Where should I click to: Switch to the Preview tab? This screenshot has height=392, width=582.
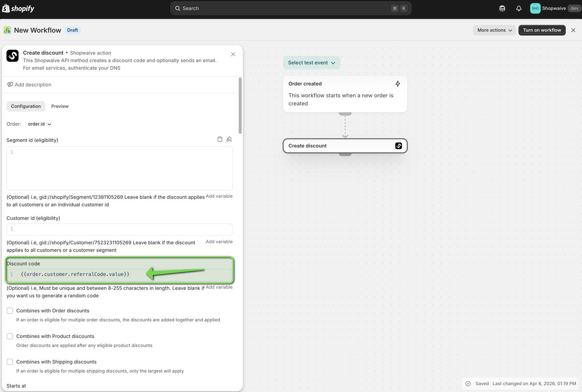pos(60,106)
